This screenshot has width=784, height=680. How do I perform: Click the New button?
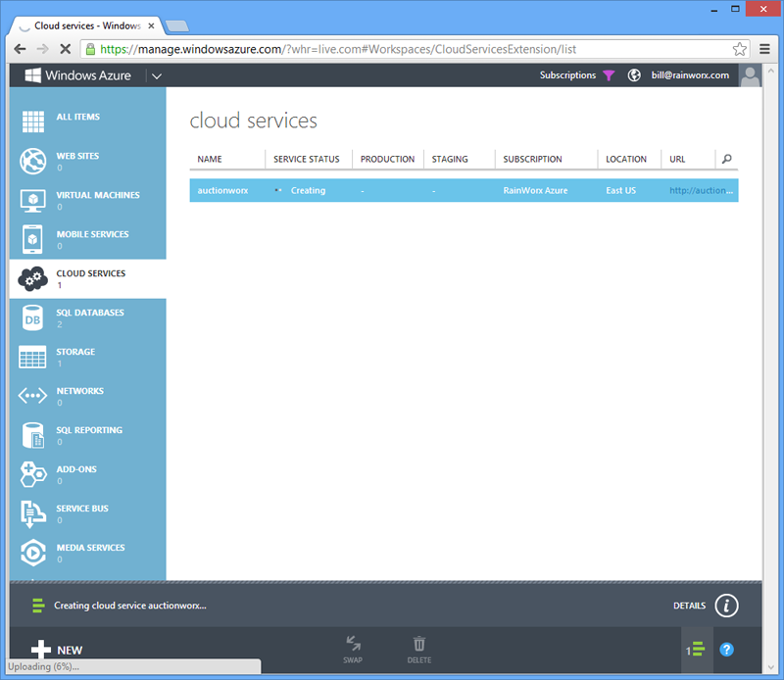point(57,650)
